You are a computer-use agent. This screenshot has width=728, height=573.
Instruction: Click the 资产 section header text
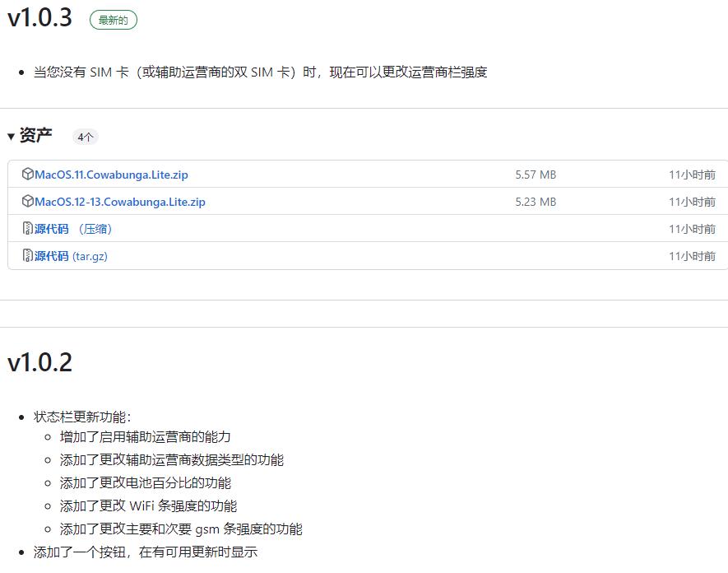[36, 136]
